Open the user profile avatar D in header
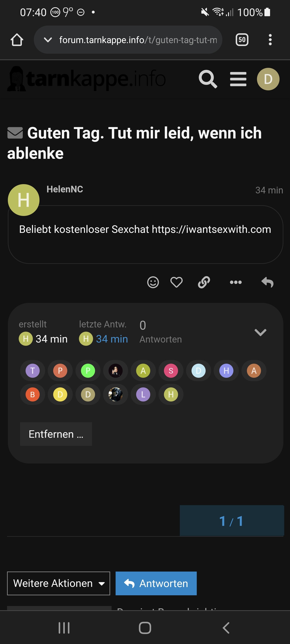The width and height of the screenshot is (290, 644). click(x=268, y=79)
